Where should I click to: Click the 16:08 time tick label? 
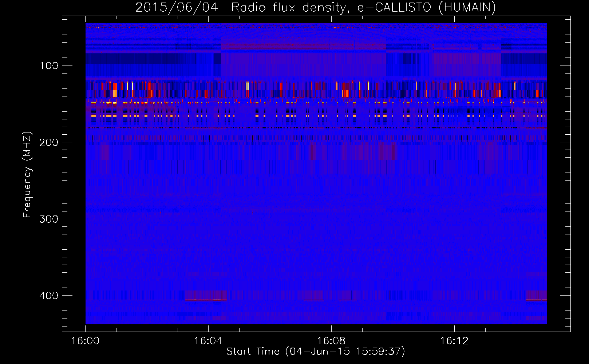coord(331,341)
